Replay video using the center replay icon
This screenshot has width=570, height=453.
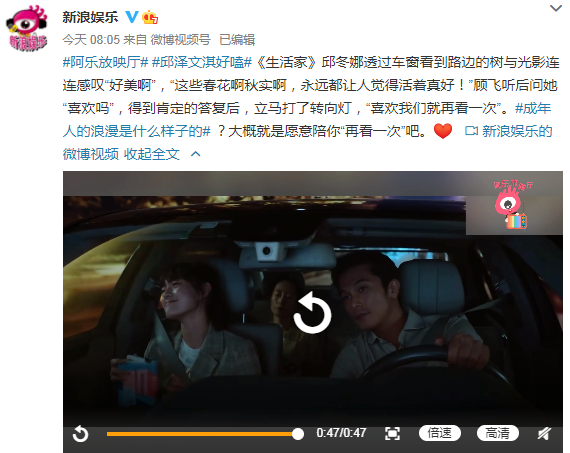tap(312, 312)
